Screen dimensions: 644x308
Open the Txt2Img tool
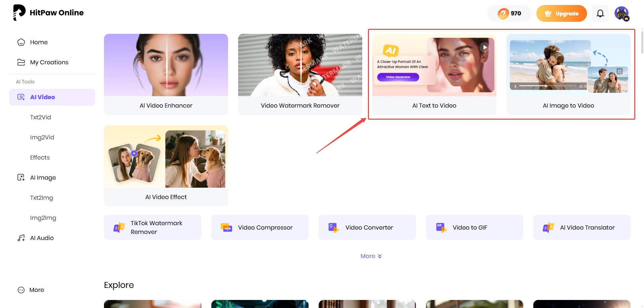point(41,197)
